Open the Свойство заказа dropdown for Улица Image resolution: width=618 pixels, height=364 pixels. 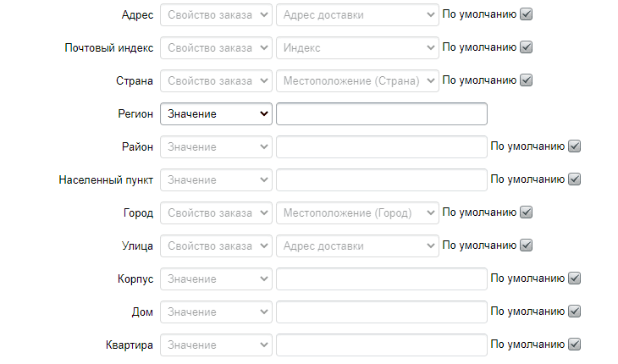coord(216,246)
